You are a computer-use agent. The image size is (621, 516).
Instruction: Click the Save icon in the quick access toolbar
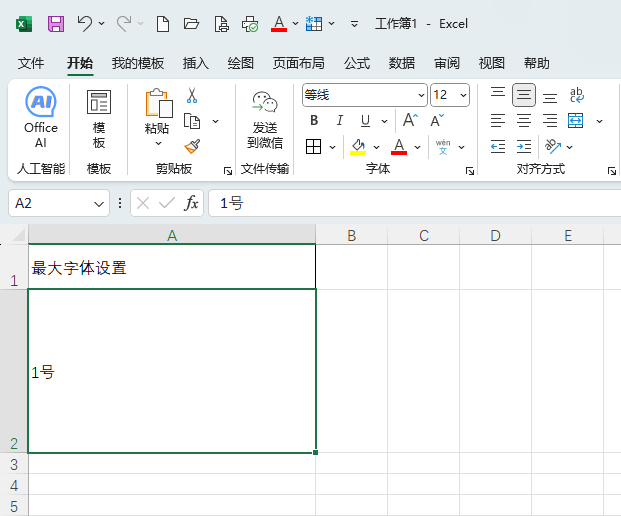click(x=56, y=24)
